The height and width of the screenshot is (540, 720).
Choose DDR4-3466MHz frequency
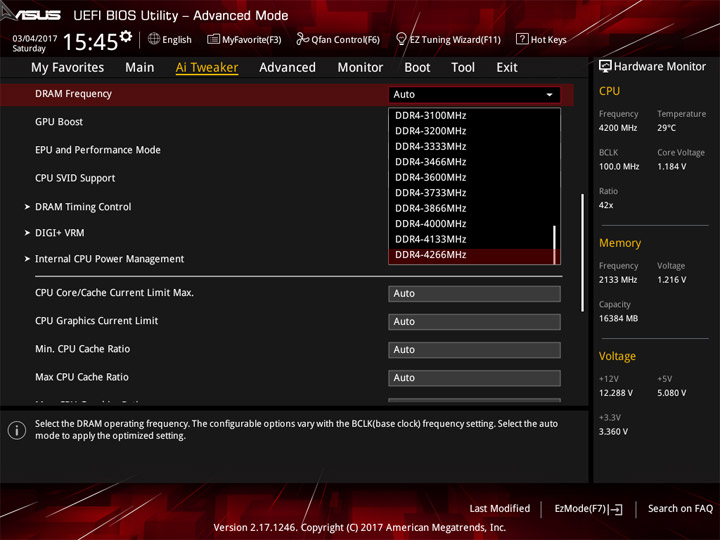tap(471, 162)
